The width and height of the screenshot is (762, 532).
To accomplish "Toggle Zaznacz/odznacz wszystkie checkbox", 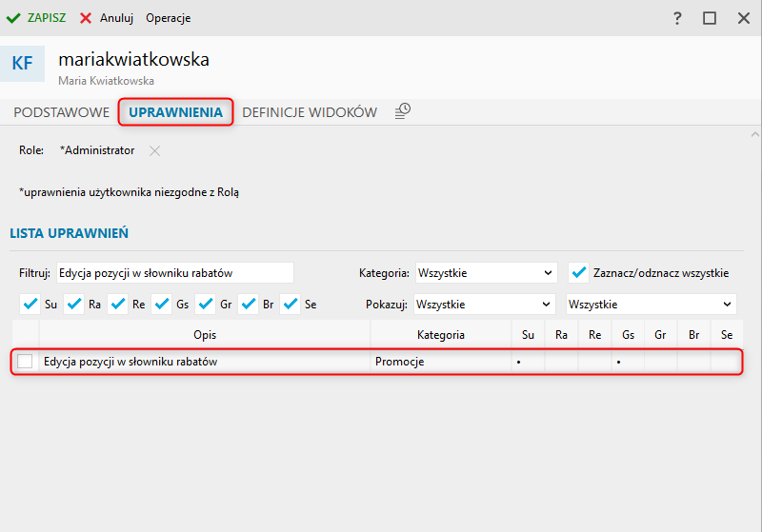I will [578, 273].
